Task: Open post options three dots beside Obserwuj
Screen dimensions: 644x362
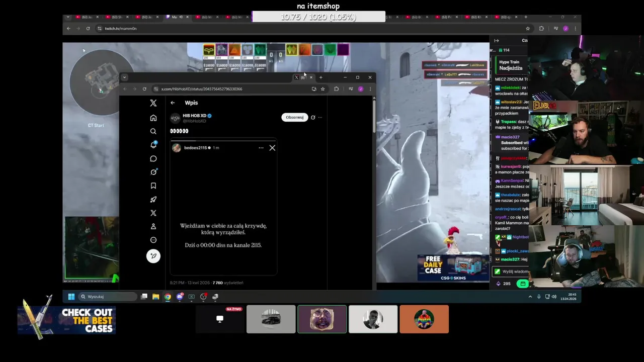Action: click(x=320, y=117)
